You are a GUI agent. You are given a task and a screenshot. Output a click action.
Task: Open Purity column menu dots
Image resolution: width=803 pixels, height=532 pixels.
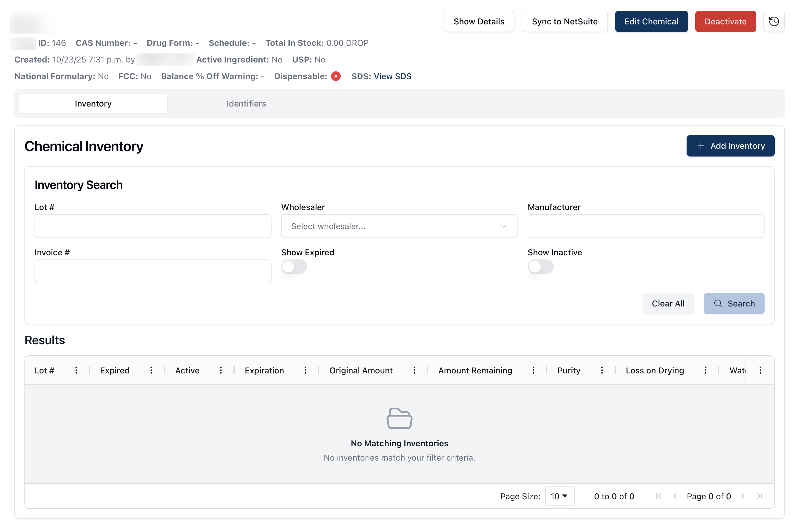click(602, 370)
